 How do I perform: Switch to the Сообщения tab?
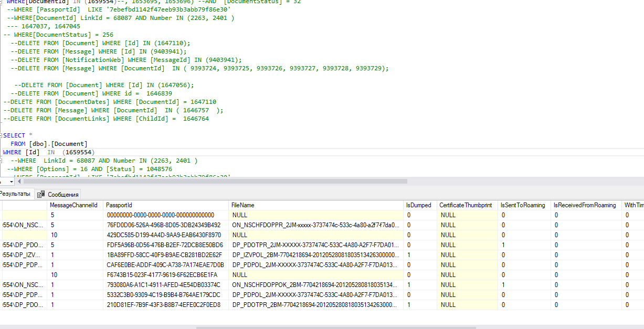[59, 194]
